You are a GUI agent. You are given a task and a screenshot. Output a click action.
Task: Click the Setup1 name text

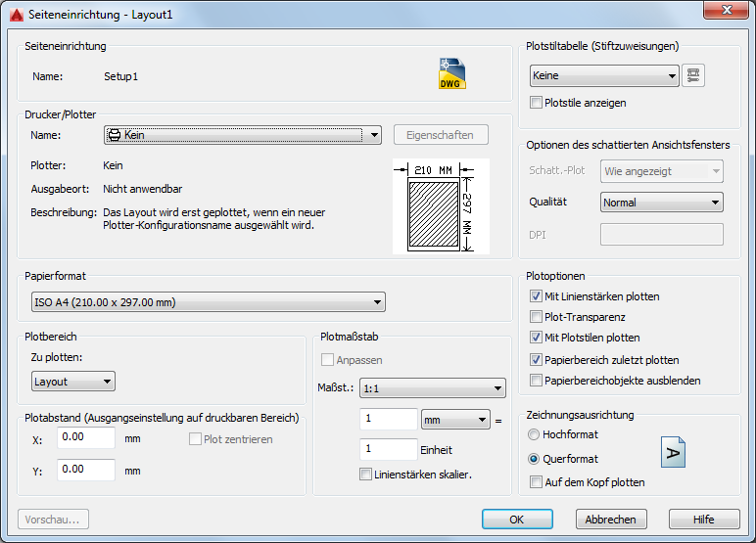121,76
